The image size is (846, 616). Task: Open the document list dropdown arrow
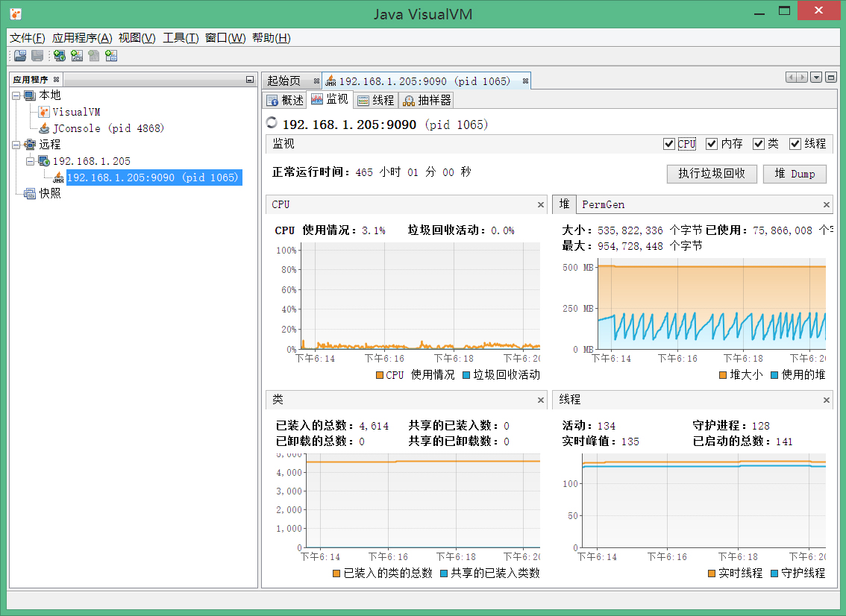tap(816, 78)
